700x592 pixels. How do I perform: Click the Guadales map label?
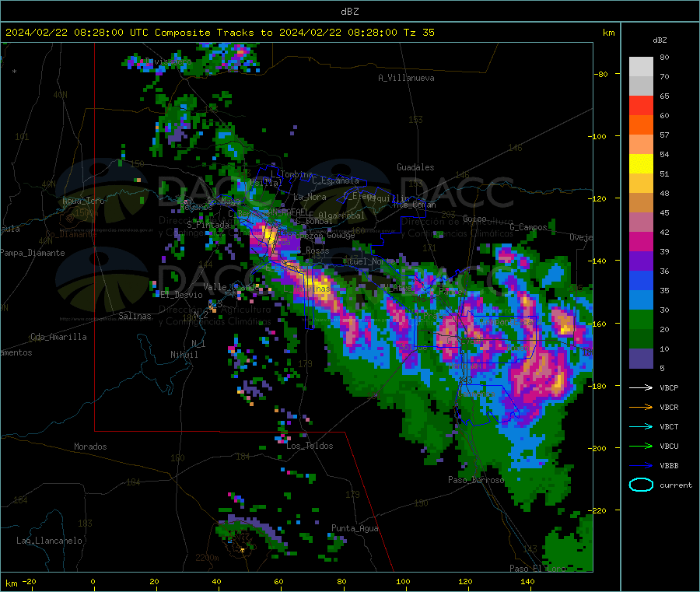[x=415, y=167]
